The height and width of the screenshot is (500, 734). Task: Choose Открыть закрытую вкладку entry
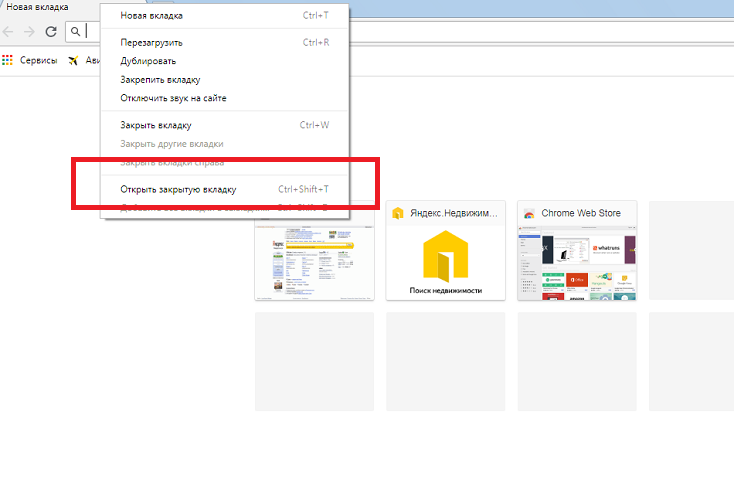tap(225, 189)
